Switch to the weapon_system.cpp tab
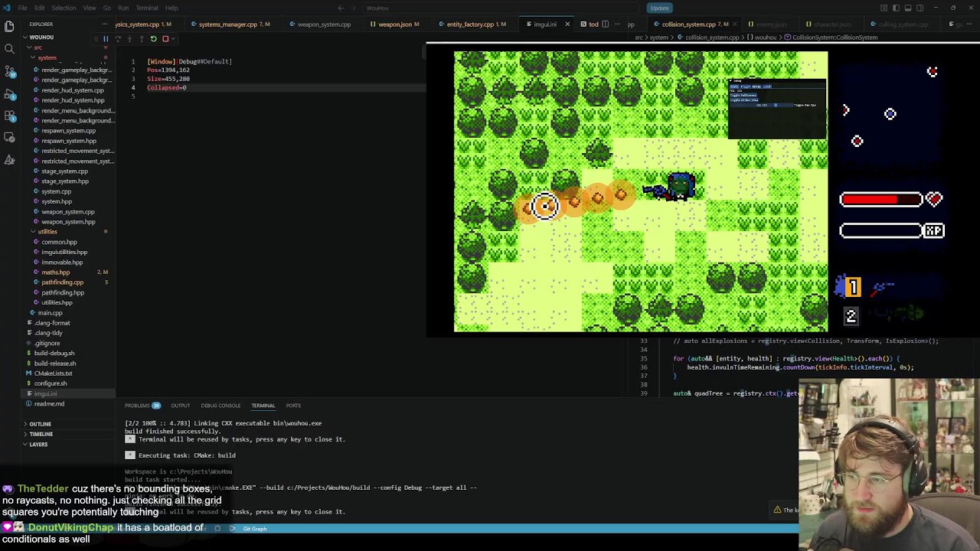The width and height of the screenshot is (980, 551). (x=324, y=24)
